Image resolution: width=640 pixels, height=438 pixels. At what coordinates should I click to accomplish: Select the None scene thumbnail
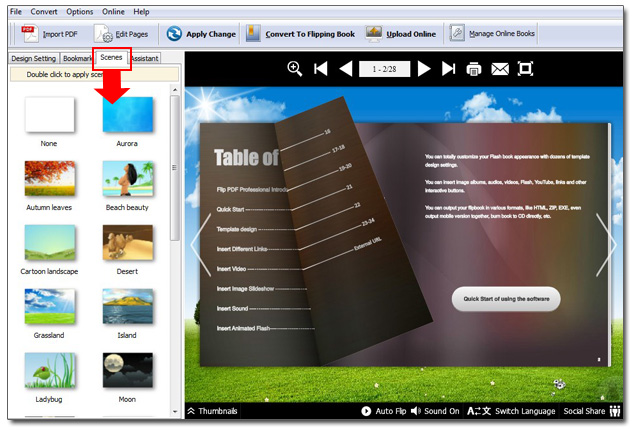[x=49, y=114]
